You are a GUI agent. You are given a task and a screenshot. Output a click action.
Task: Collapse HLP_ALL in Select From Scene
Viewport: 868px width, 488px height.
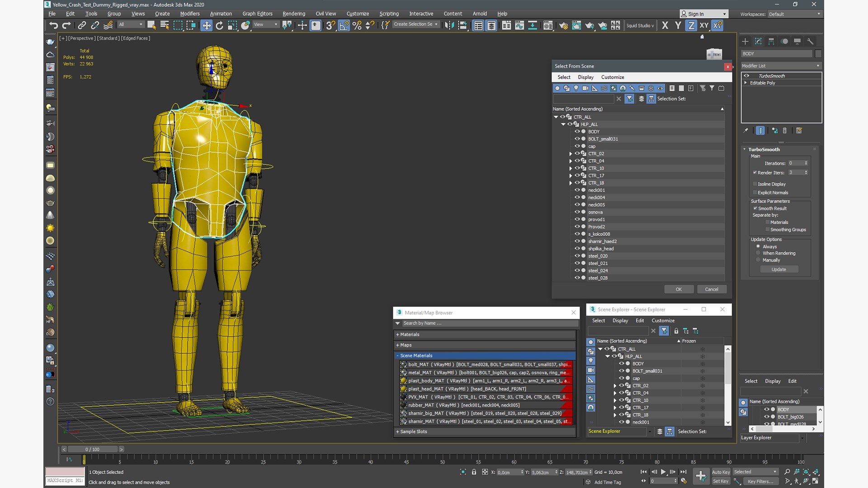[563, 124]
